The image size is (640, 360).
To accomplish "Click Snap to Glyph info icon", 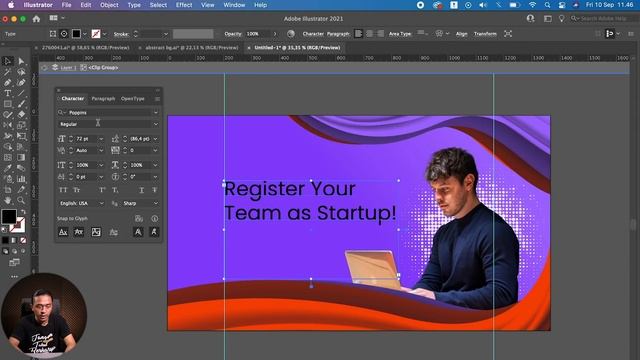I will click(155, 219).
